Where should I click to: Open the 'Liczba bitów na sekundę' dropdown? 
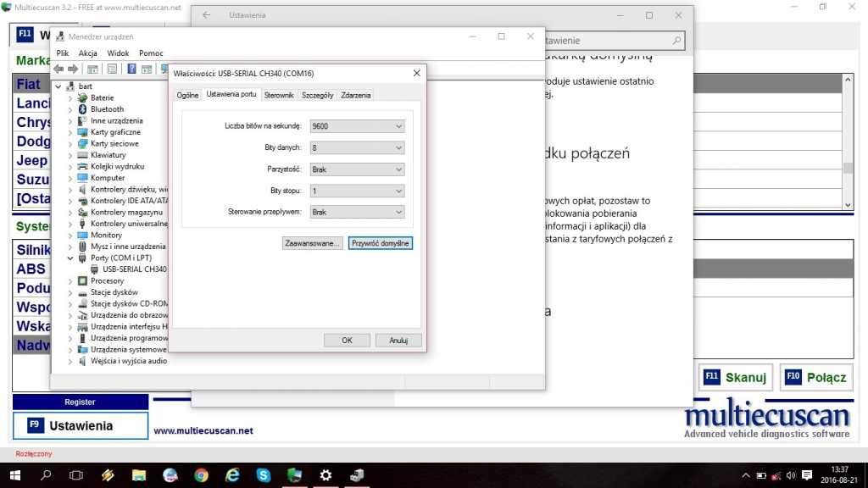coord(357,126)
